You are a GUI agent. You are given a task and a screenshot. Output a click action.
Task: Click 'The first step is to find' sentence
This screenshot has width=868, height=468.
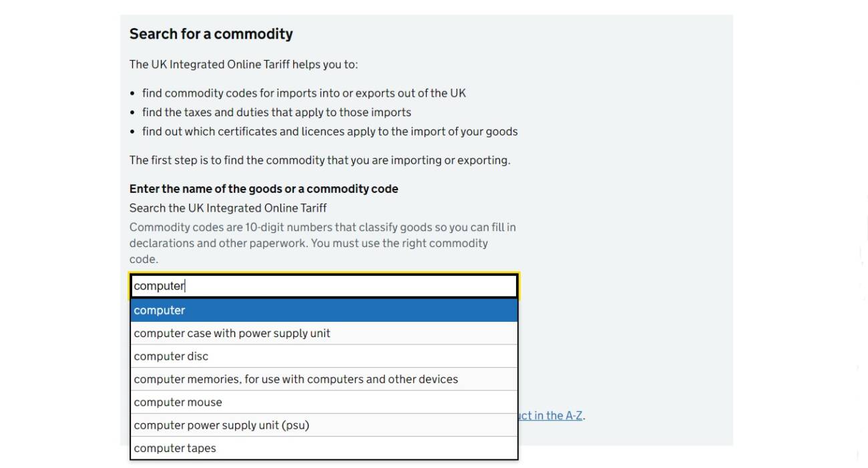(320, 160)
